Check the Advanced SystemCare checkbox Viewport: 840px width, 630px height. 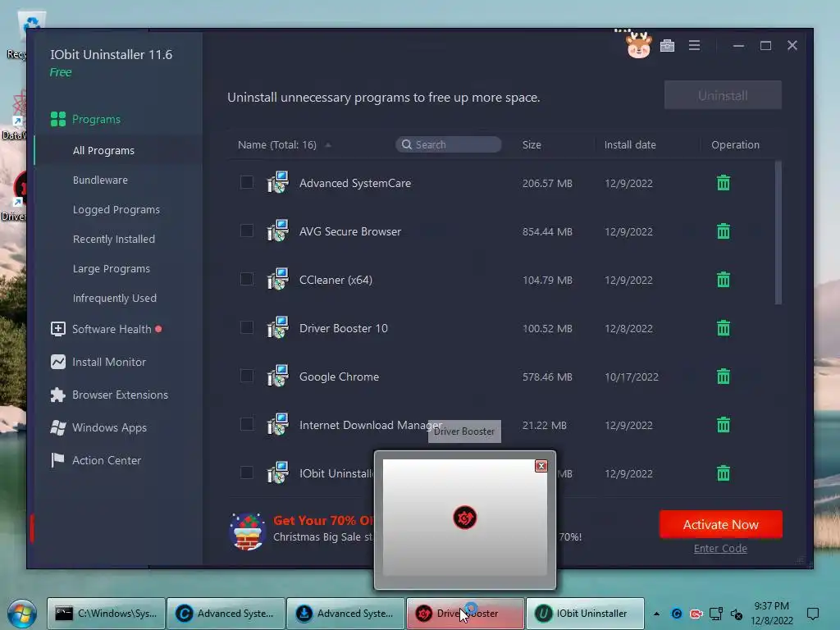click(x=246, y=182)
